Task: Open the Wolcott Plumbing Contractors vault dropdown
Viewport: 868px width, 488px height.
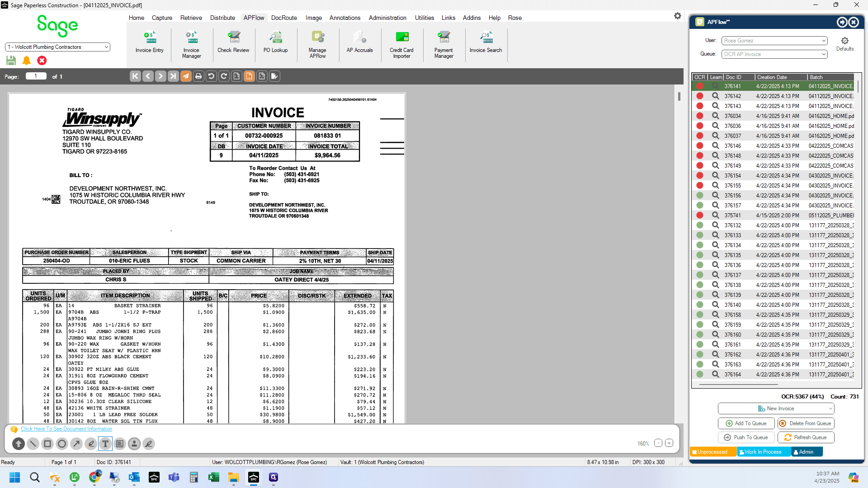Action: (x=57, y=47)
